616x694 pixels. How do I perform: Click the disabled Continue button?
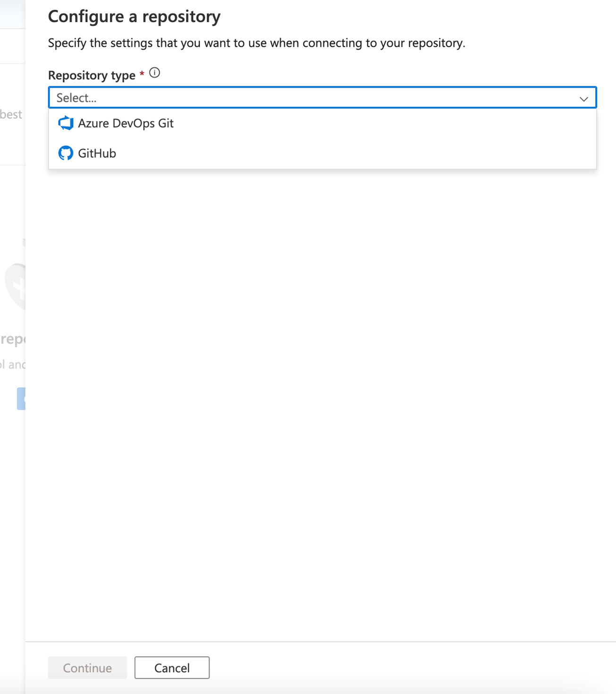[87, 668]
